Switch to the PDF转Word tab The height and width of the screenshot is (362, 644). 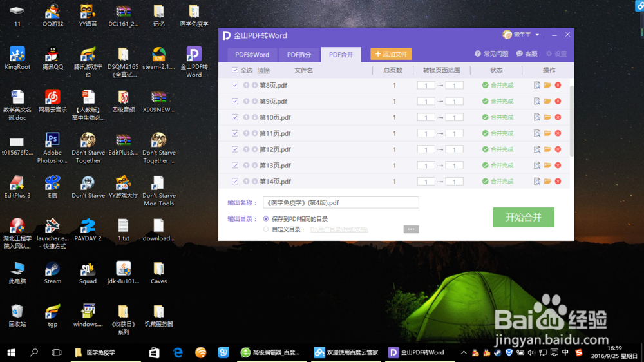252,55
